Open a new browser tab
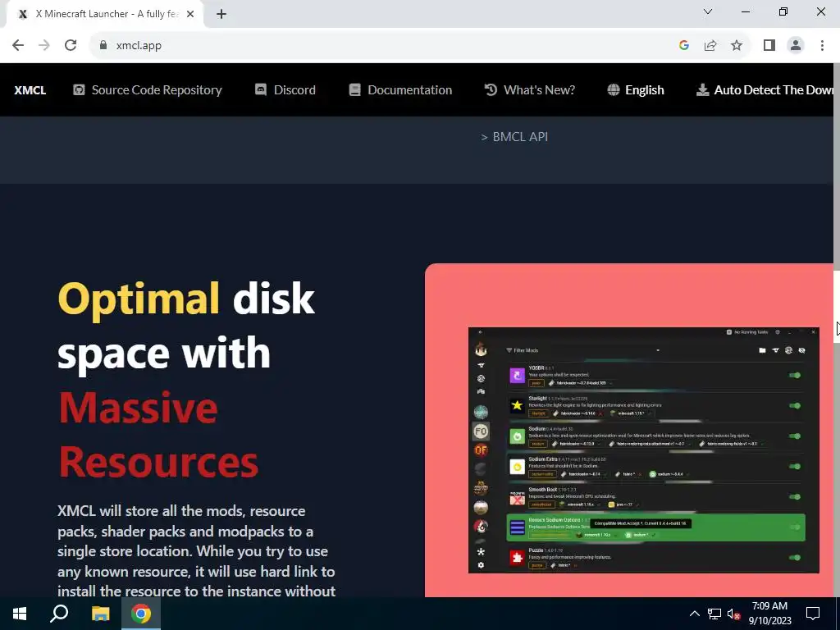The width and height of the screenshot is (840, 630). click(221, 14)
